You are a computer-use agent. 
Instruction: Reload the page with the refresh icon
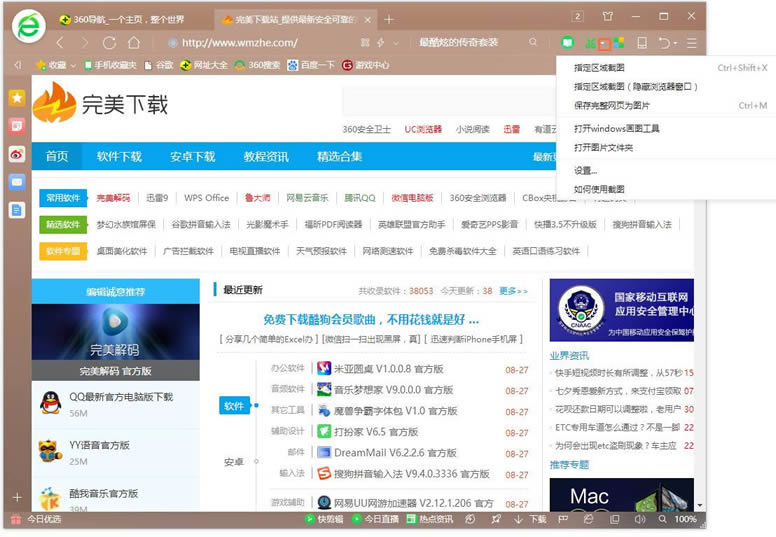109,43
